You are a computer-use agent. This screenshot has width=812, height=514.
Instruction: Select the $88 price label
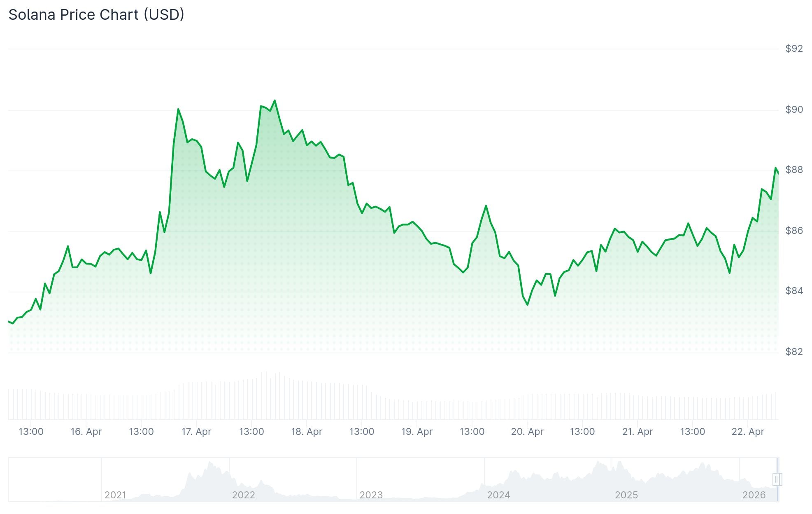(794, 170)
